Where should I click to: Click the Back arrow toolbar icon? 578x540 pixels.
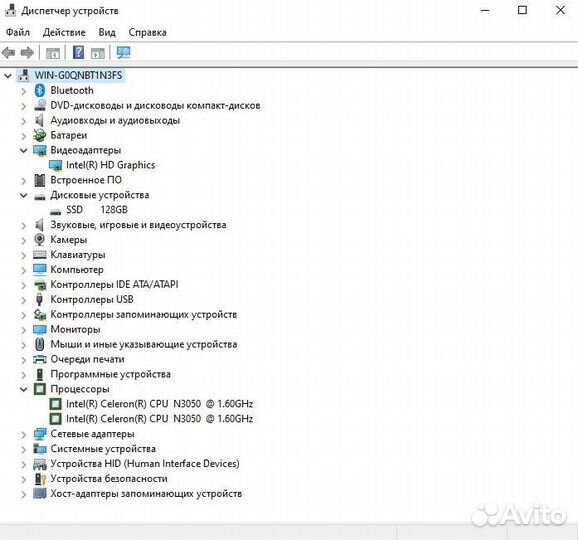[x=8, y=53]
